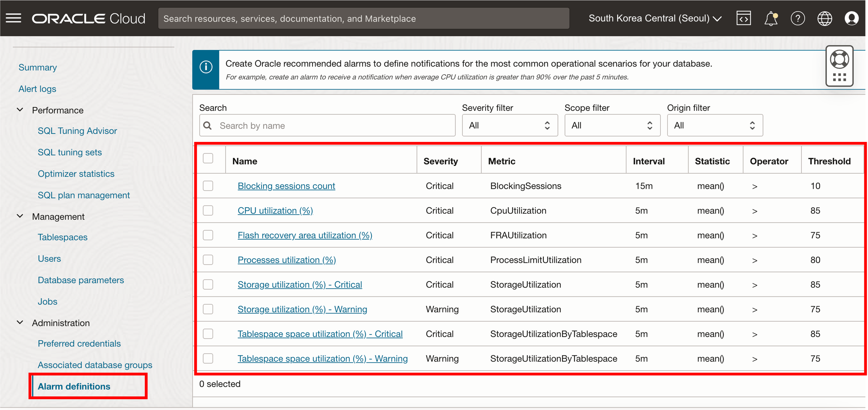Click the magnifier icon in search box
The width and height of the screenshot is (868, 410).
pos(208,126)
